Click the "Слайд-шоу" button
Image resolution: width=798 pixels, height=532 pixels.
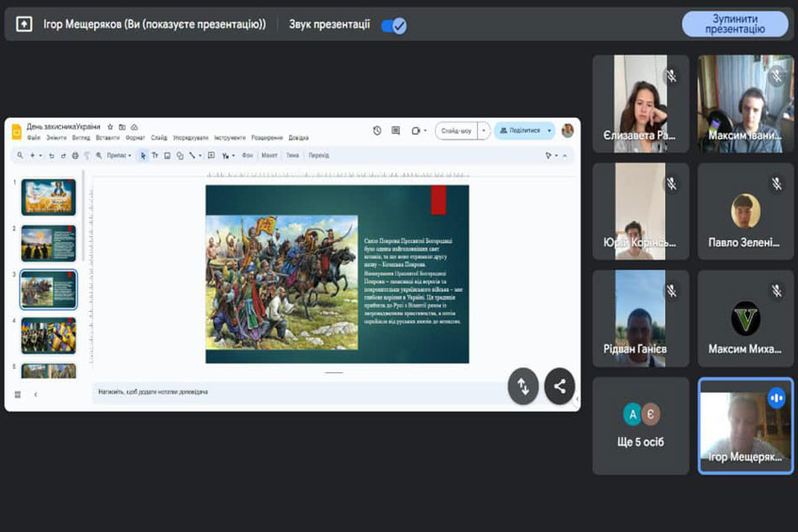pyautogui.click(x=456, y=130)
